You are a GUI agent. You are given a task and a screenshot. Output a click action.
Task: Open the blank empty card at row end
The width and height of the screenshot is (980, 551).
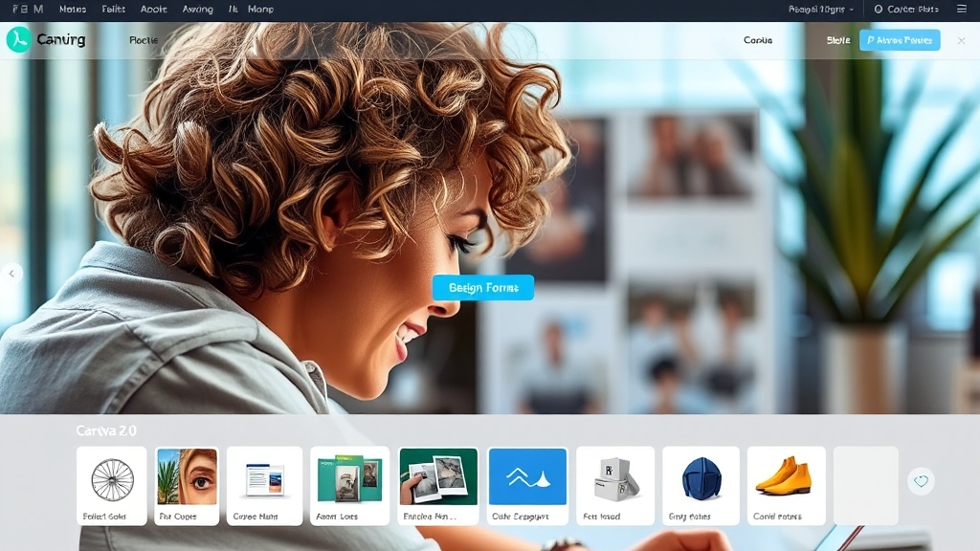(865, 485)
